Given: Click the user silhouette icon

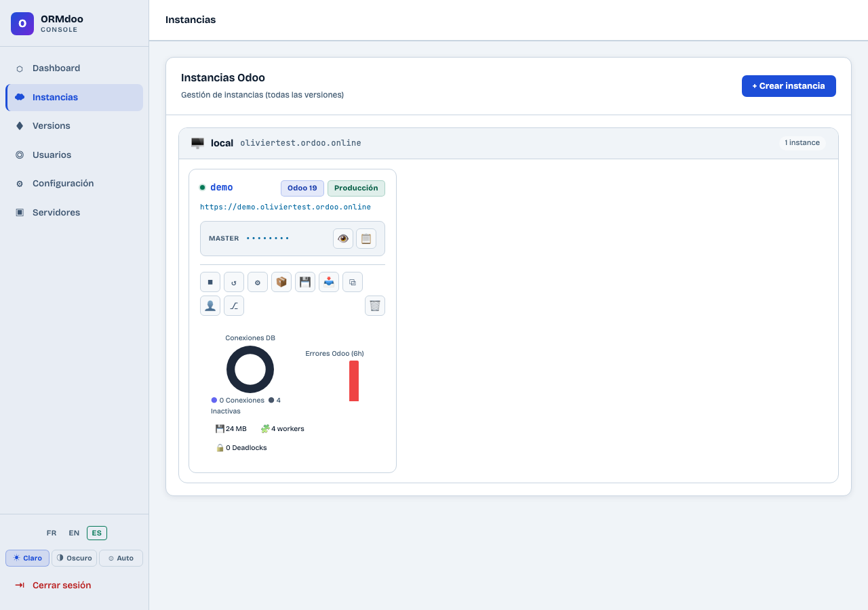Looking at the screenshot, I should (x=210, y=306).
